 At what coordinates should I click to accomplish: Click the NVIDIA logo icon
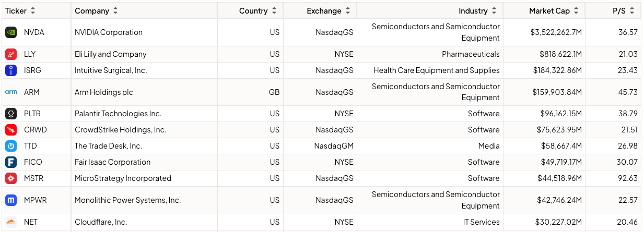tap(11, 32)
